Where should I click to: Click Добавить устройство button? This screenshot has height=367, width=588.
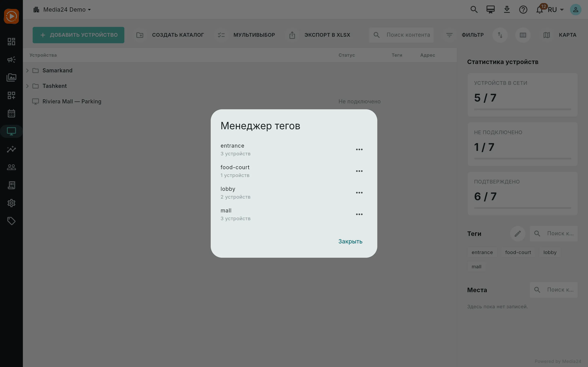tap(78, 35)
